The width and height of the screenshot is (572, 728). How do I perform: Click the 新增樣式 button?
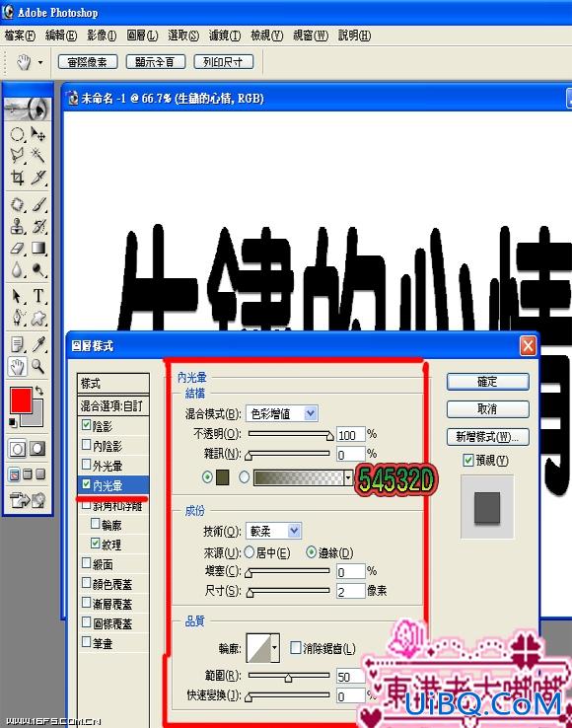pos(487,436)
